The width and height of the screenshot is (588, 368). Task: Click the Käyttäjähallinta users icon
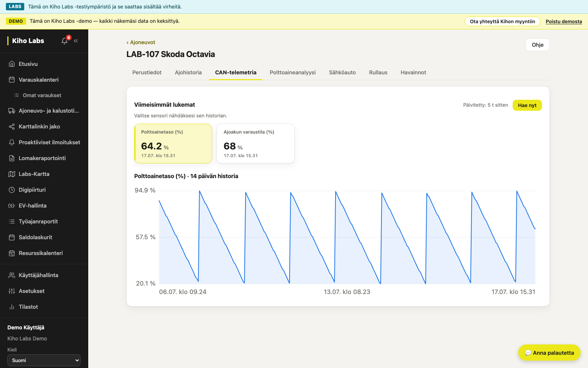coord(12,275)
